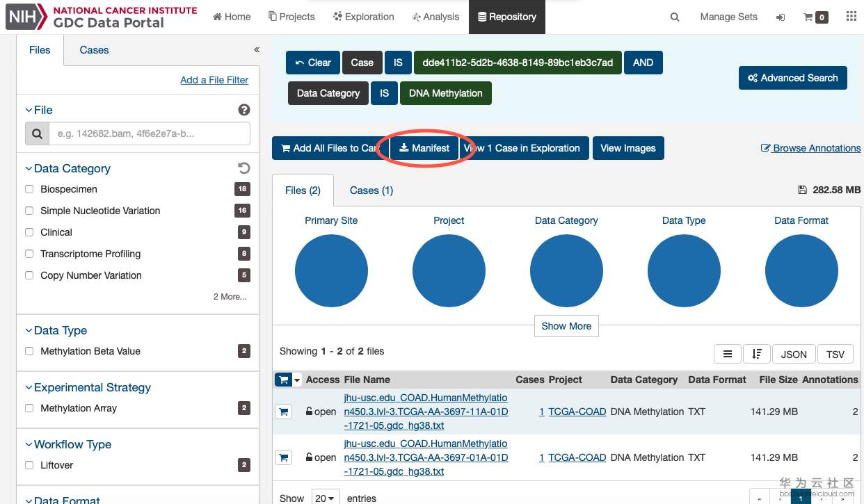Click the file search magnifier icon
This screenshot has width=864, height=504.
click(37, 133)
